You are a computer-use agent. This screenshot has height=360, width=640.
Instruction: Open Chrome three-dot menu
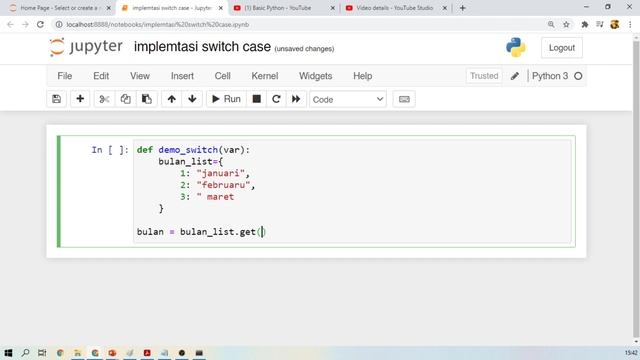click(x=630, y=24)
